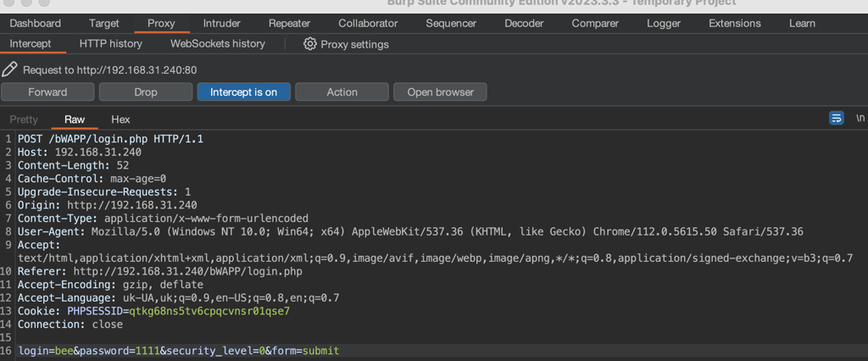This screenshot has height=361, width=868.
Task: Switch to the Logger tab
Action: [664, 23]
